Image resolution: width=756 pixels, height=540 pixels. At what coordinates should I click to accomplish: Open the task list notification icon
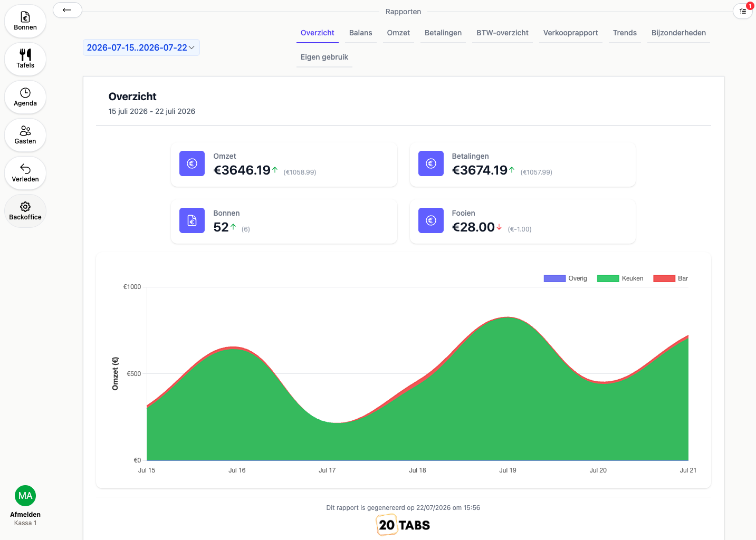pos(743,11)
